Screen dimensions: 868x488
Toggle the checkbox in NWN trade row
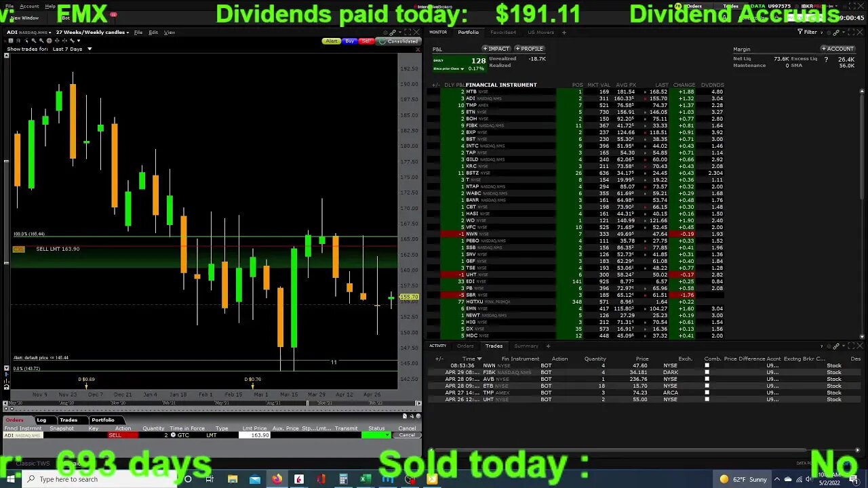click(x=707, y=365)
